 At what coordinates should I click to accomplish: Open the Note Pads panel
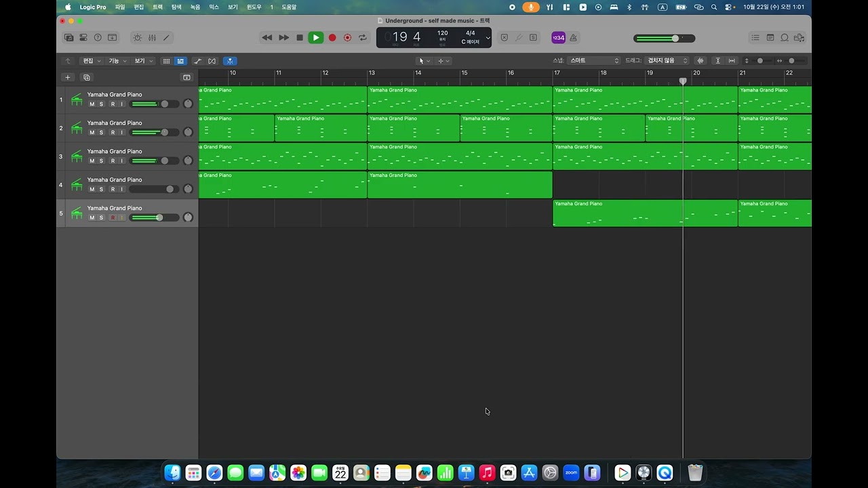point(770,38)
